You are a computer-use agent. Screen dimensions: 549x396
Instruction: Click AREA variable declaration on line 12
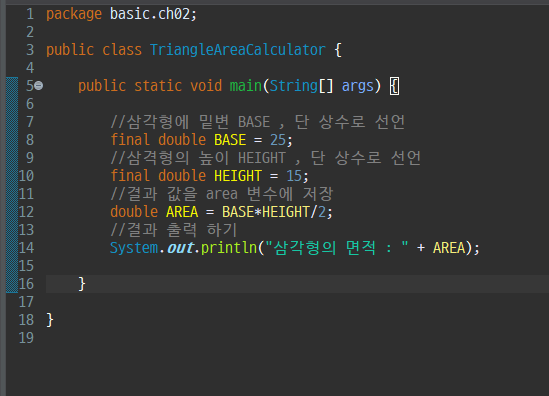182,212
